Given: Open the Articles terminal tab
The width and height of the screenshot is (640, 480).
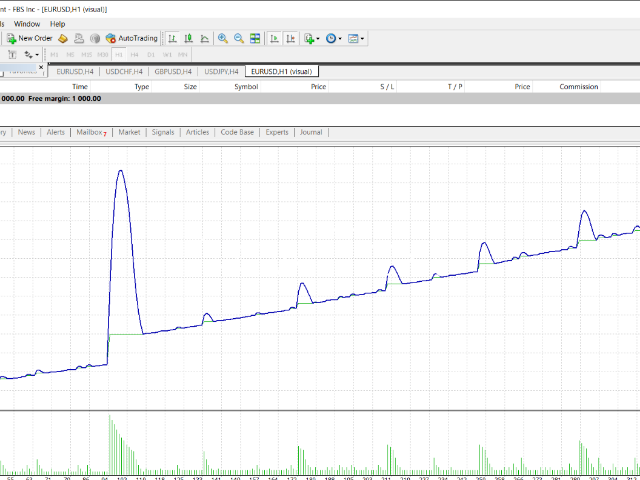Looking at the screenshot, I should [197, 132].
